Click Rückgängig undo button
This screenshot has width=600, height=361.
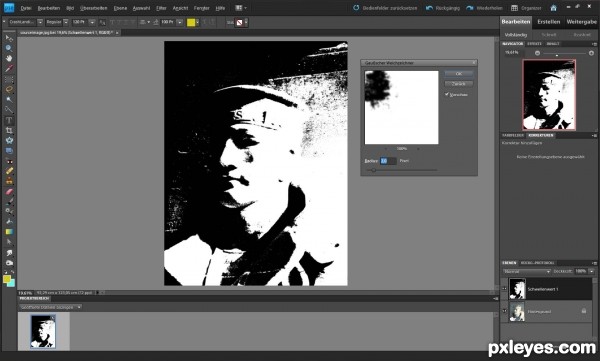coord(443,8)
